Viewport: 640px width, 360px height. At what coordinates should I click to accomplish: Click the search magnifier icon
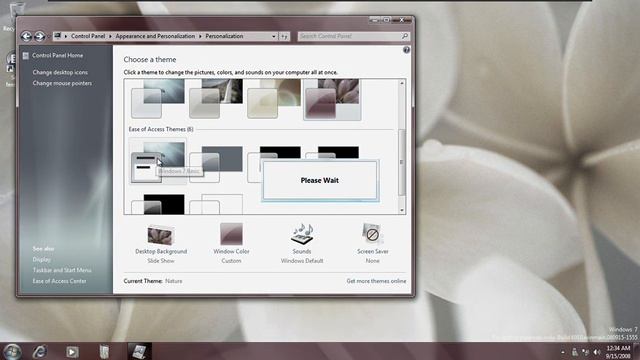pos(404,36)
